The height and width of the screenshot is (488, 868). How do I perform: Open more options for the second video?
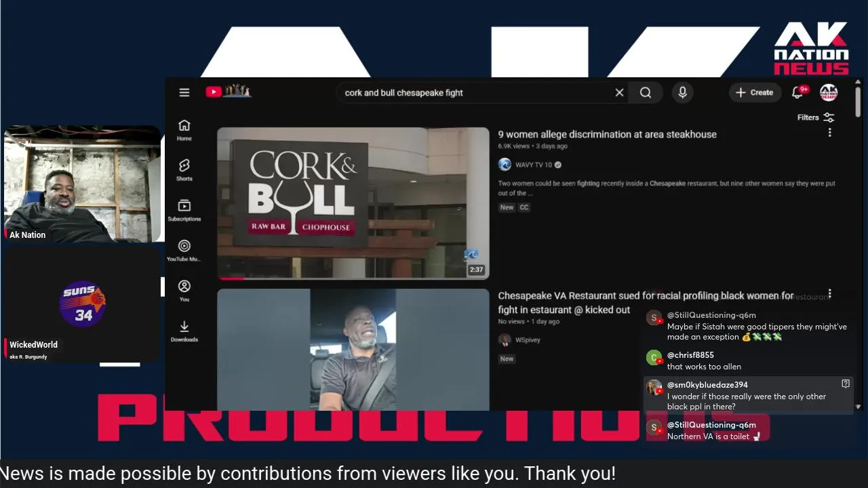(829, 294)
